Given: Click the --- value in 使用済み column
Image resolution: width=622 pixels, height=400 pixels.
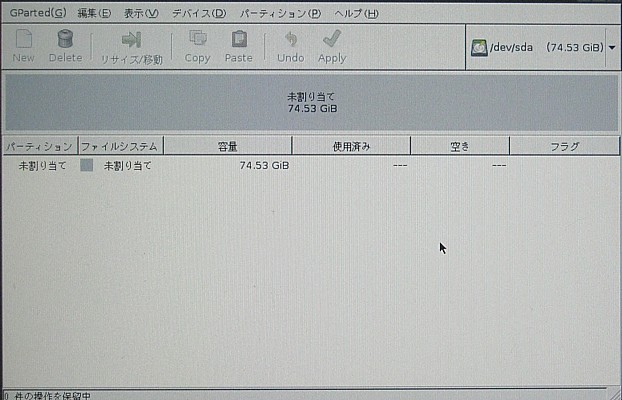Looking at the screenshot, I should [x=400, y=165].
